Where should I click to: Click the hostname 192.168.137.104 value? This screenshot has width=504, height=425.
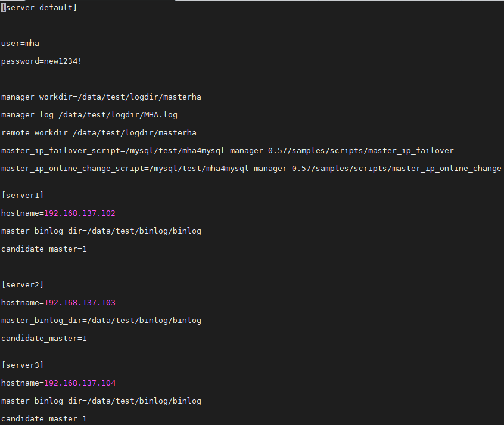80,383
